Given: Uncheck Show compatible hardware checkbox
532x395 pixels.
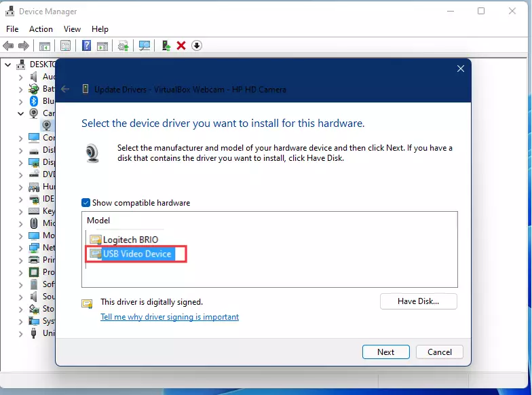Looking at the screenshot, I should [x=85, y=203].
